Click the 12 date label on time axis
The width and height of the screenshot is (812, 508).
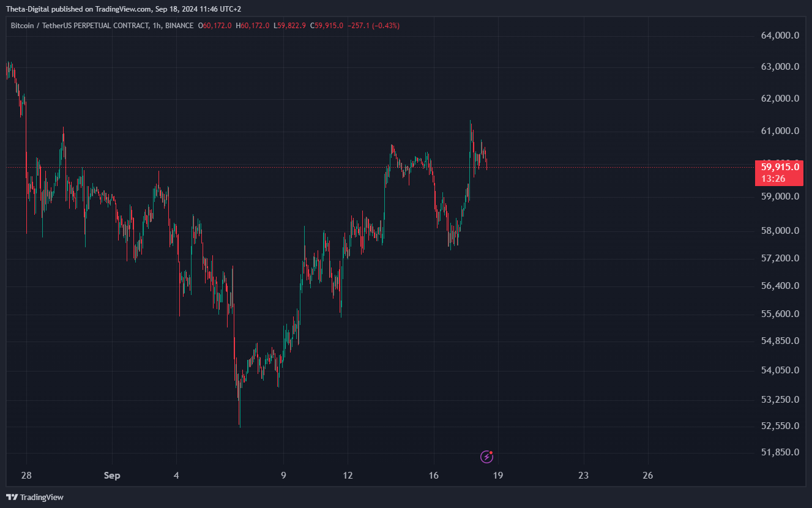[x=348, y=476]
